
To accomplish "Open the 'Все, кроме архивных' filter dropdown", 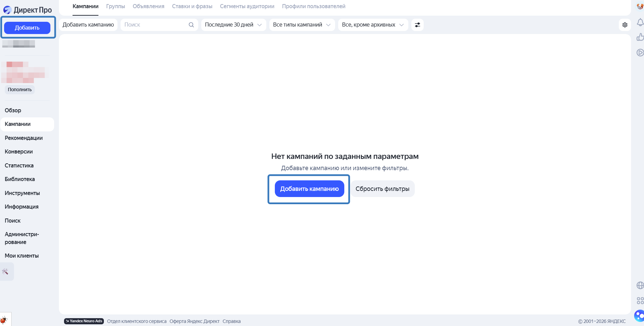I will [372, 25].
